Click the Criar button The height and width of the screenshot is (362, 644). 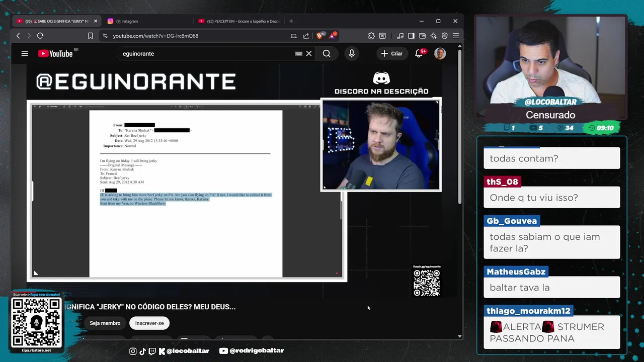392,53
